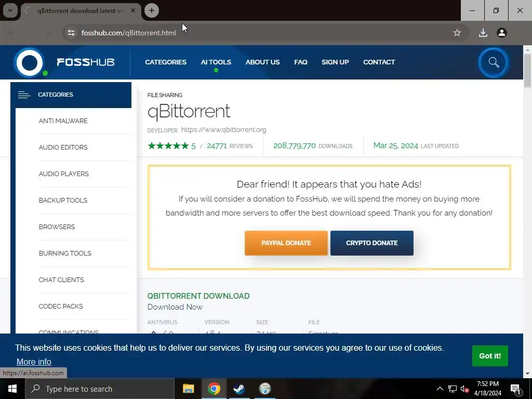This screenshot has height=399, width=532.
Task: Click the scrollbar up arrow
Action: (528, 50)
